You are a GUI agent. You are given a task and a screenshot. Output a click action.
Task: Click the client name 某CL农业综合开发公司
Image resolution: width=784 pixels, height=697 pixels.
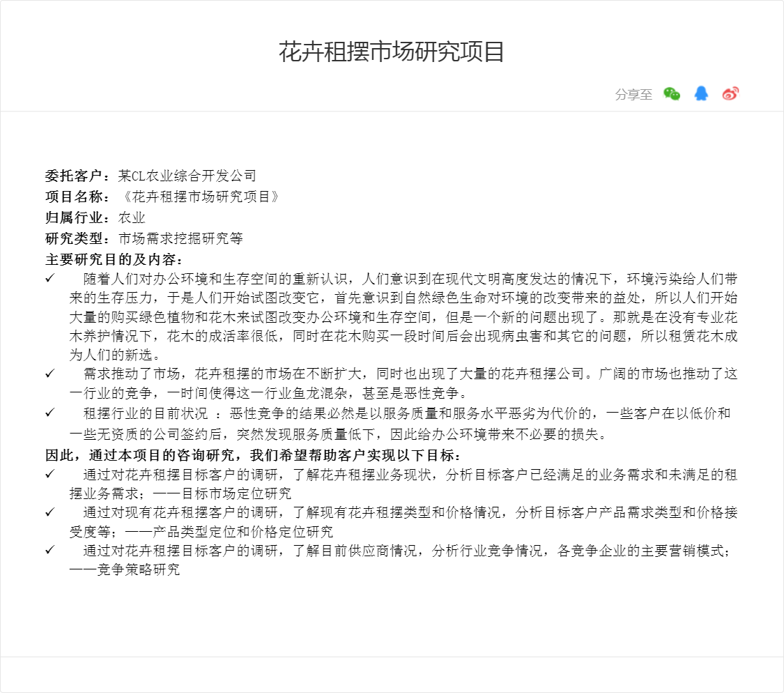pyautogui.click(x=187, y=176)
